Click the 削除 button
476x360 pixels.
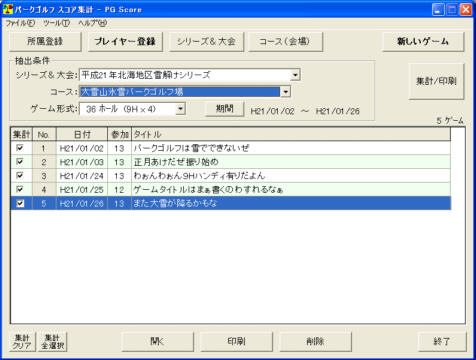pos(315,342)
